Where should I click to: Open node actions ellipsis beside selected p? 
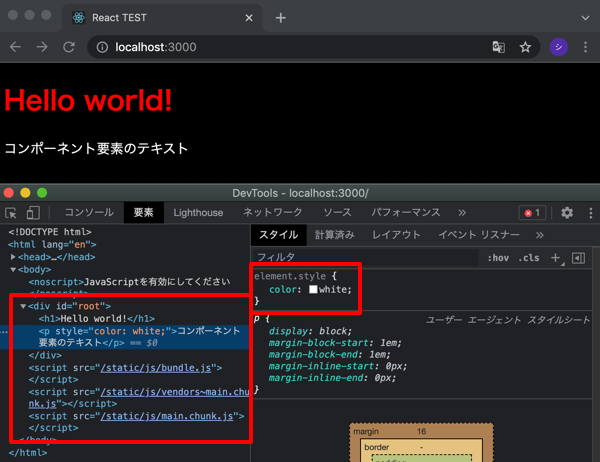click(x=4, y=331)
